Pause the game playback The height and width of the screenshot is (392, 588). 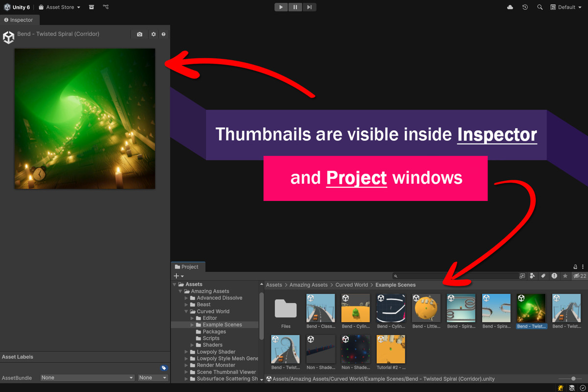(295, 7)
